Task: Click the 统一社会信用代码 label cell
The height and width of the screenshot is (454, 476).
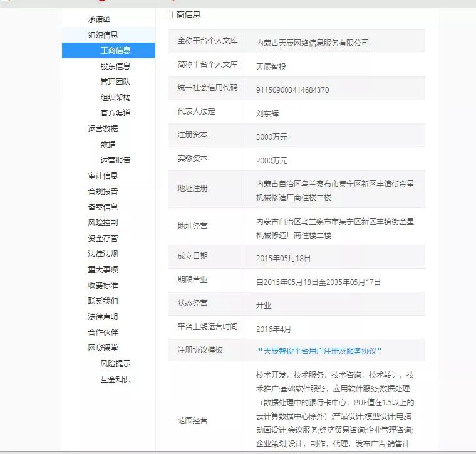Action: click(205, 88)
